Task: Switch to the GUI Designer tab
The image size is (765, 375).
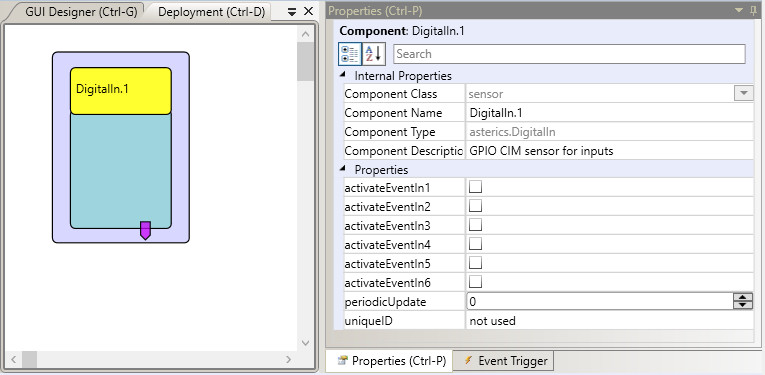Action: click(x=81, y=12)
